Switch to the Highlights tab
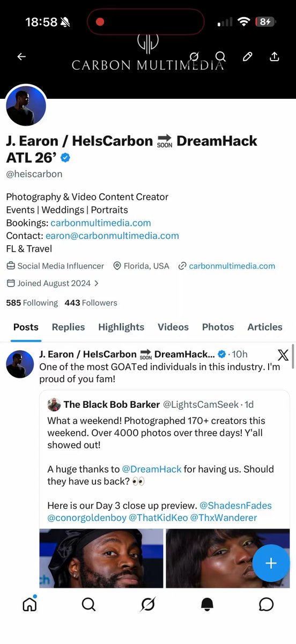The width and height of the screenshot is (296, 644). click(x=121, y=327)
